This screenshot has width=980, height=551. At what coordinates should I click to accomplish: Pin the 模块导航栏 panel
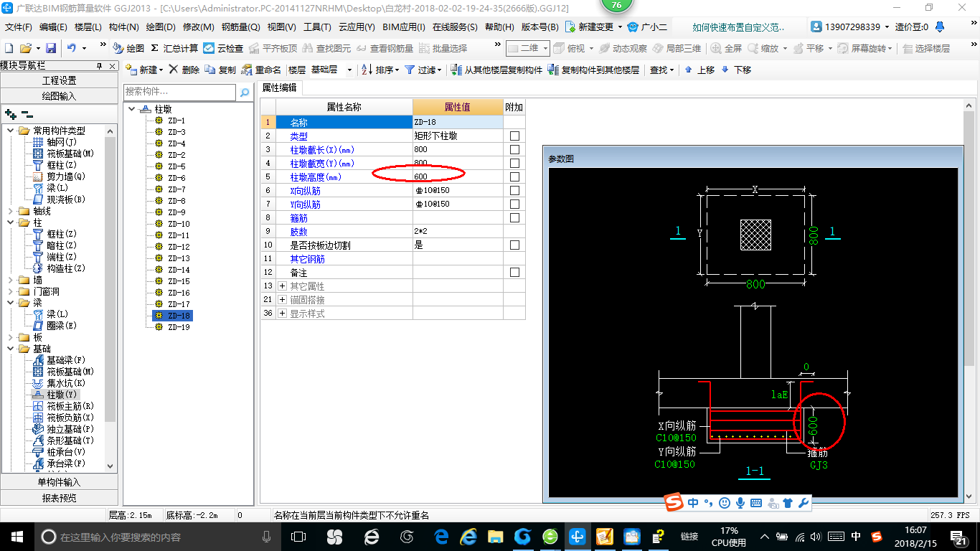pyautogui.click(x=100, y=65)
